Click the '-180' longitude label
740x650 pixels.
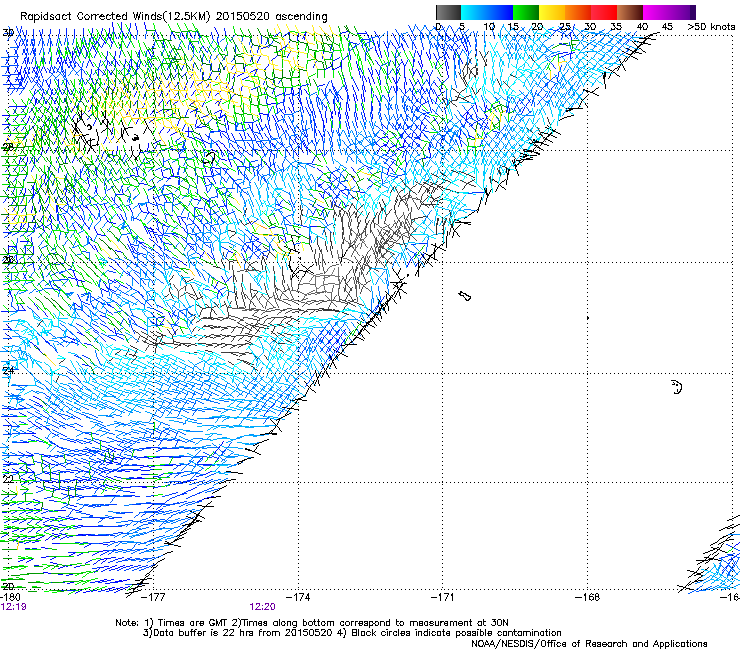point(11,597)
